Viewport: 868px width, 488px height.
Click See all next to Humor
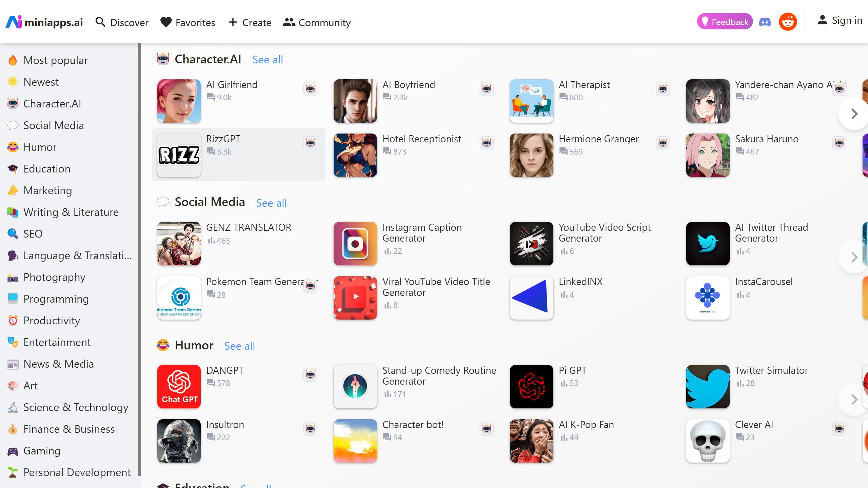pos(239,346)
